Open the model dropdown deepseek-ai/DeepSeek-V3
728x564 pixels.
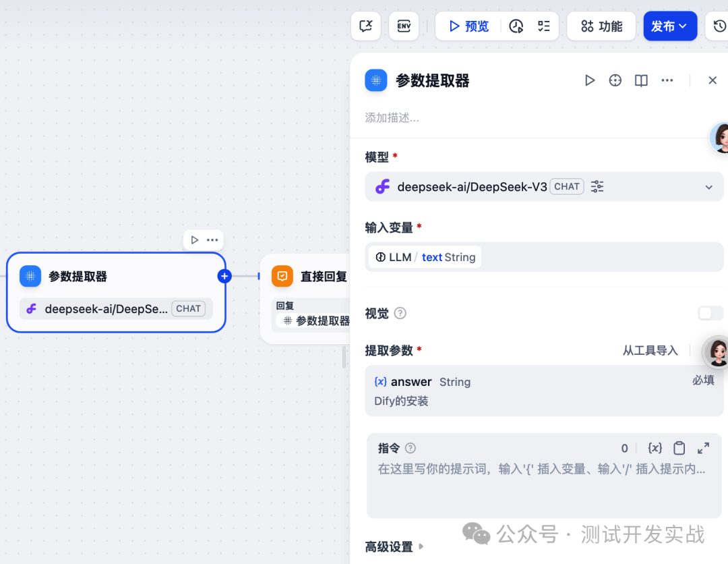point(544,187)
